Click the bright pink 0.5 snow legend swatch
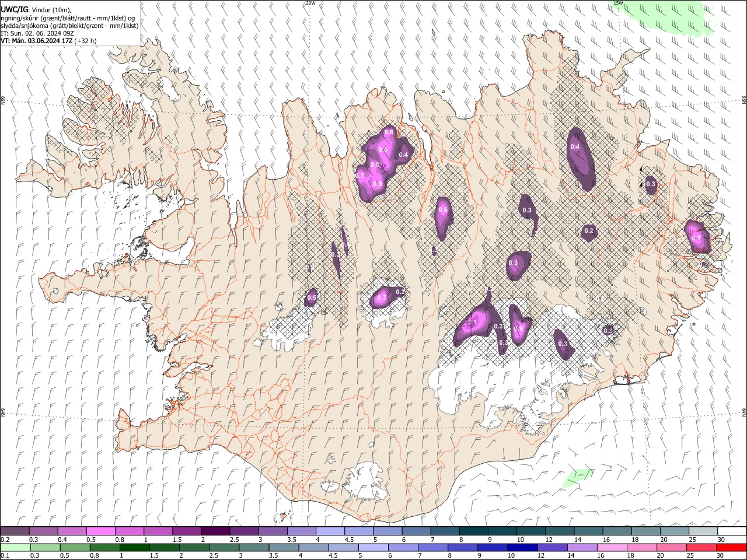The height and width of the screenshot is (560, 747). (100, 531)
